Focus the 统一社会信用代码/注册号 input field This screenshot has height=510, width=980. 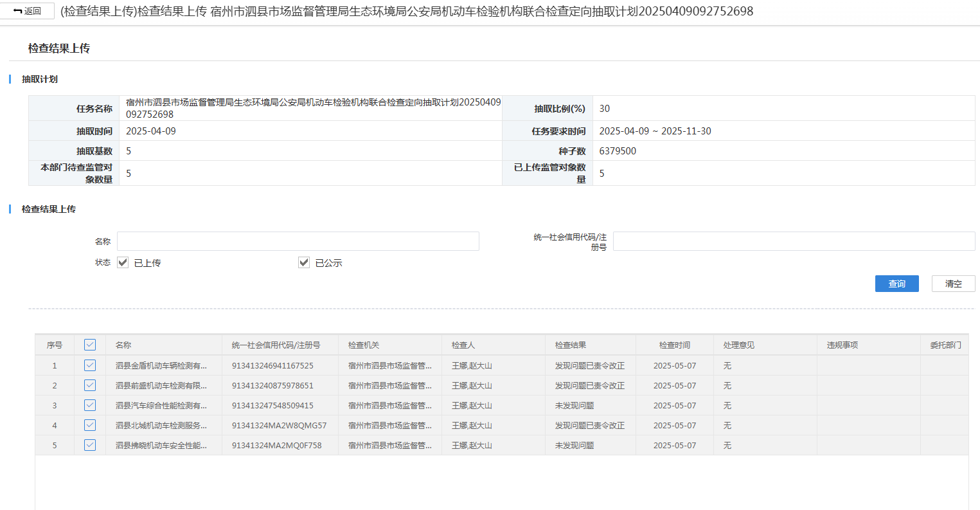click(794, 241)
